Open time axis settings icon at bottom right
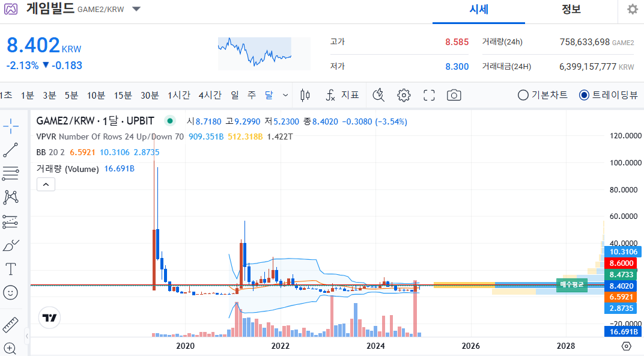Viewport: 644px width, 356px height. pos(626,346)
